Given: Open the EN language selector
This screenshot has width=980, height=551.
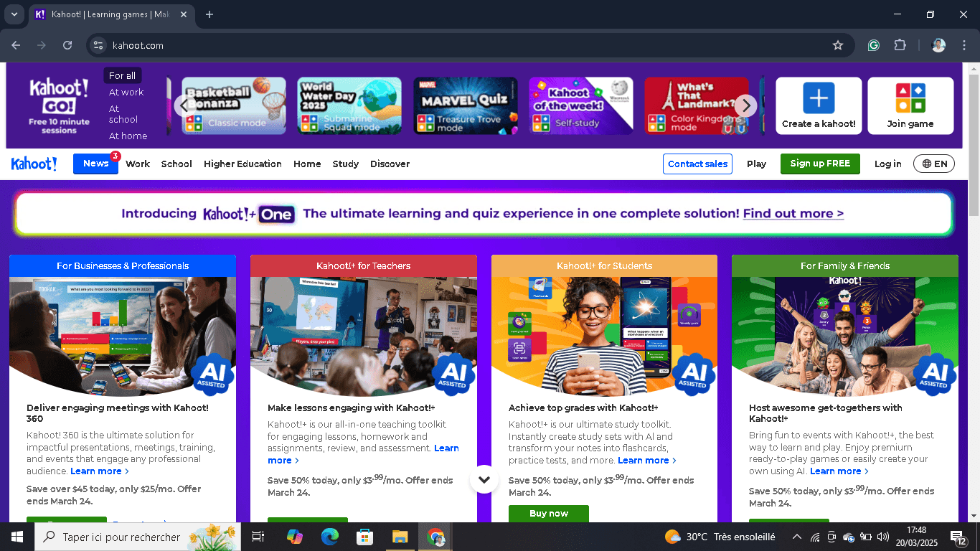Looking at the screenshot, I should 933,164.
